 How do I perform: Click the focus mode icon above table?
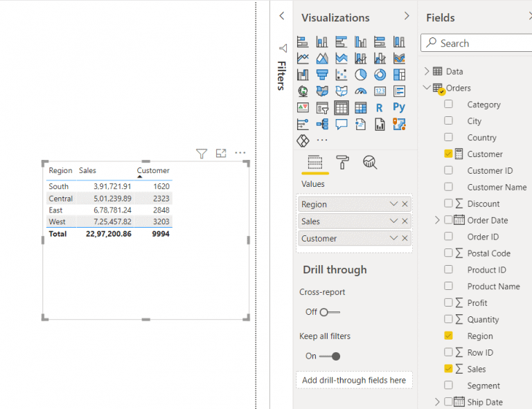coord(221,153)
